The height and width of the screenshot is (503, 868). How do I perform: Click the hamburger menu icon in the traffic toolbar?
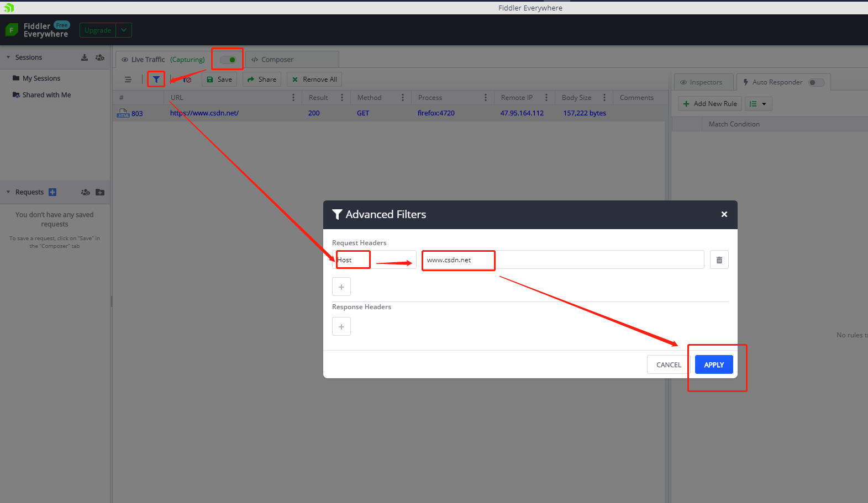(128, 80)
